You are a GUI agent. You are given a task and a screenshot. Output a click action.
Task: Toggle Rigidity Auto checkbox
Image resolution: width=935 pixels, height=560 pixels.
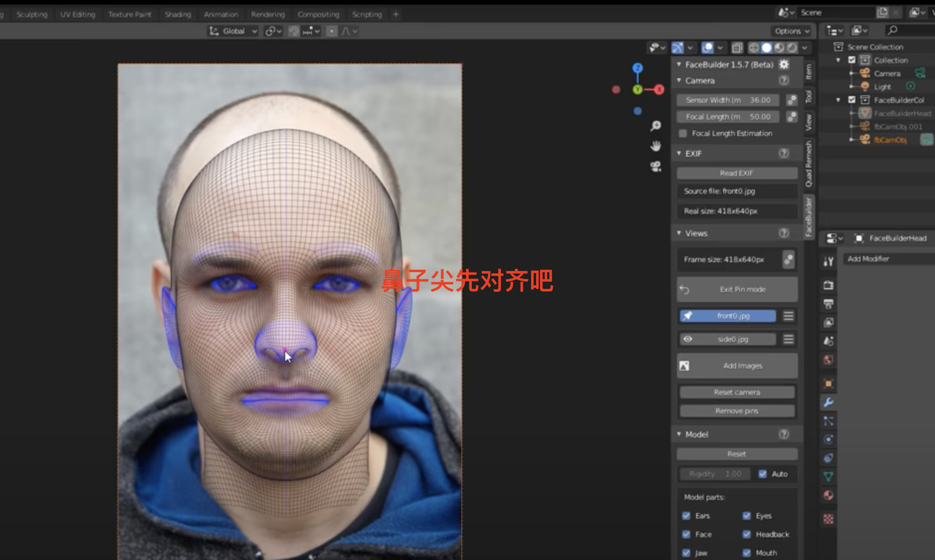[763, 474]
